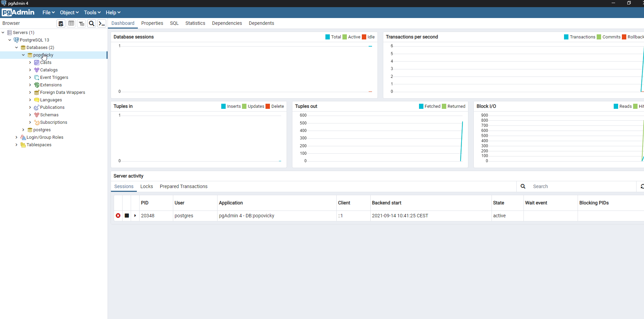
Task: Click the Catalogs node icon
Action: pos(37,70)
